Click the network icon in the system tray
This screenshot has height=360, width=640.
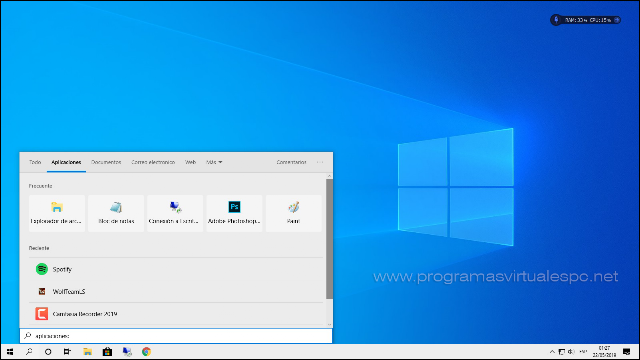[x=562, y=351]
